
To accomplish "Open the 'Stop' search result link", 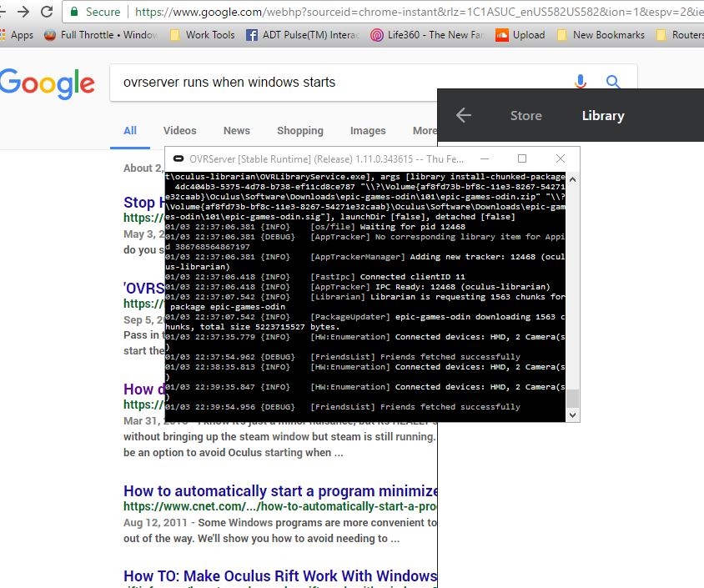I will click(x=143, y=203).
